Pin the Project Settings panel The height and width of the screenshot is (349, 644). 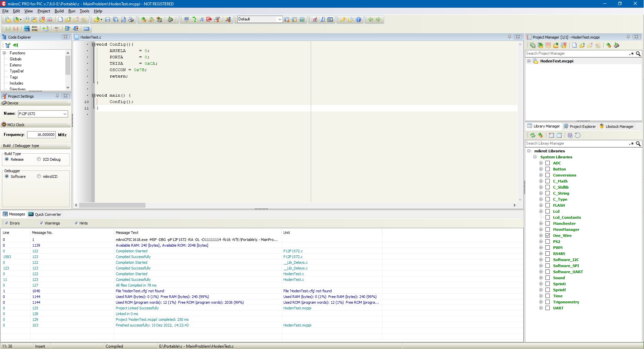[x=57, y=96]
